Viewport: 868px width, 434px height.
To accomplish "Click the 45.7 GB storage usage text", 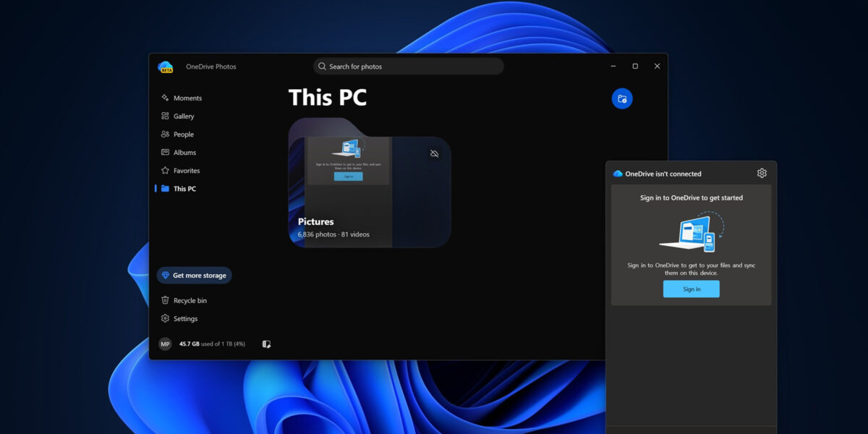I will pos(212,344).
